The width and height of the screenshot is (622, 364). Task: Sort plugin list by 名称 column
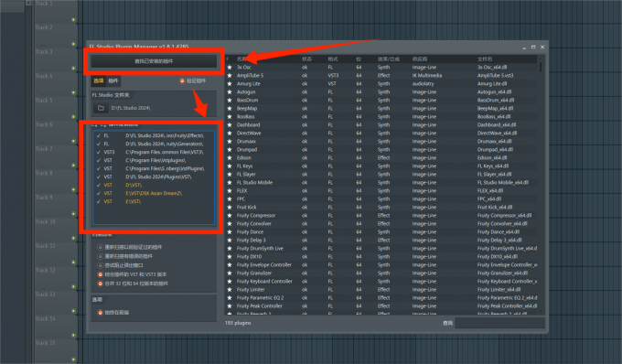241,59
